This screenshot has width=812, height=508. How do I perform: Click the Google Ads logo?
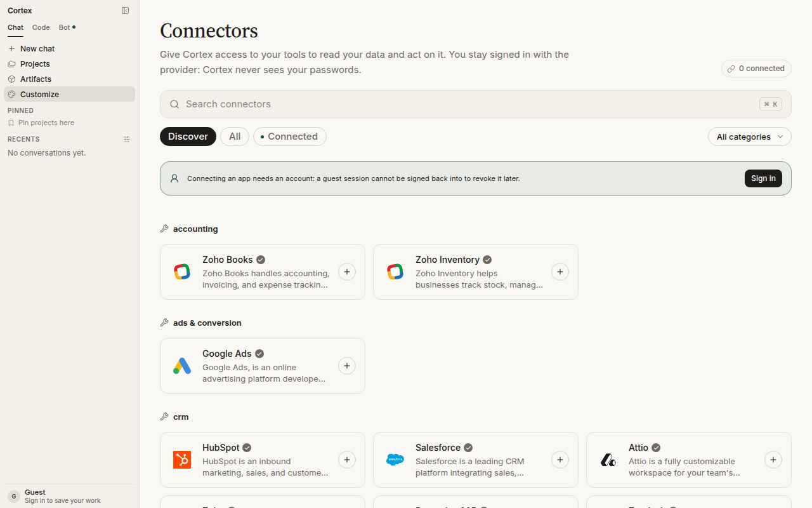182,366
